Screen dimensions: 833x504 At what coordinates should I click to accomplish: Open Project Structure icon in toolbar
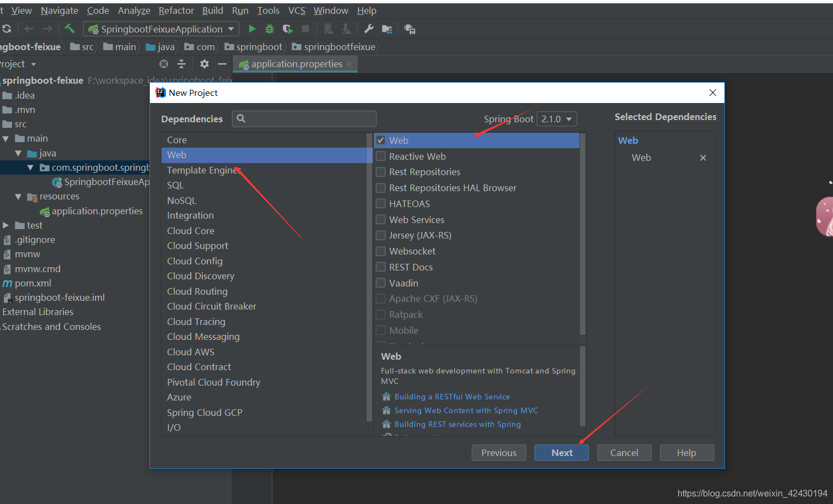387,29
